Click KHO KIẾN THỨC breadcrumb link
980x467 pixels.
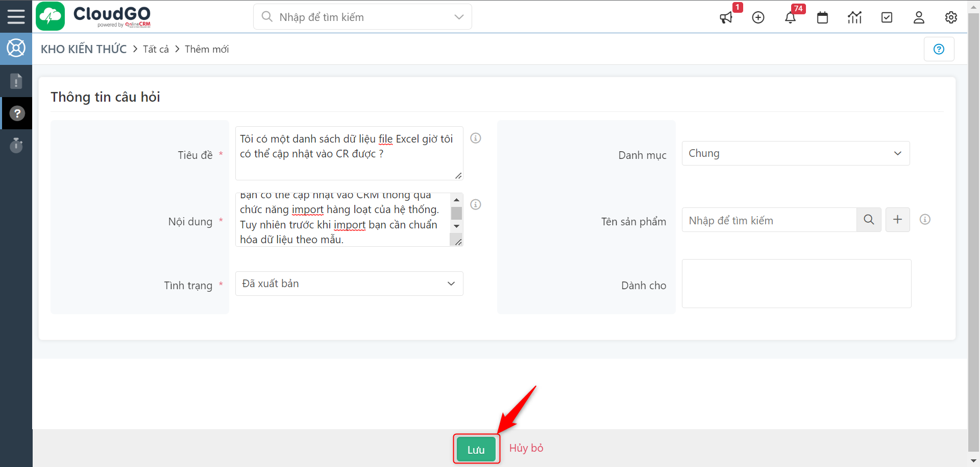(x=83, y=49)
